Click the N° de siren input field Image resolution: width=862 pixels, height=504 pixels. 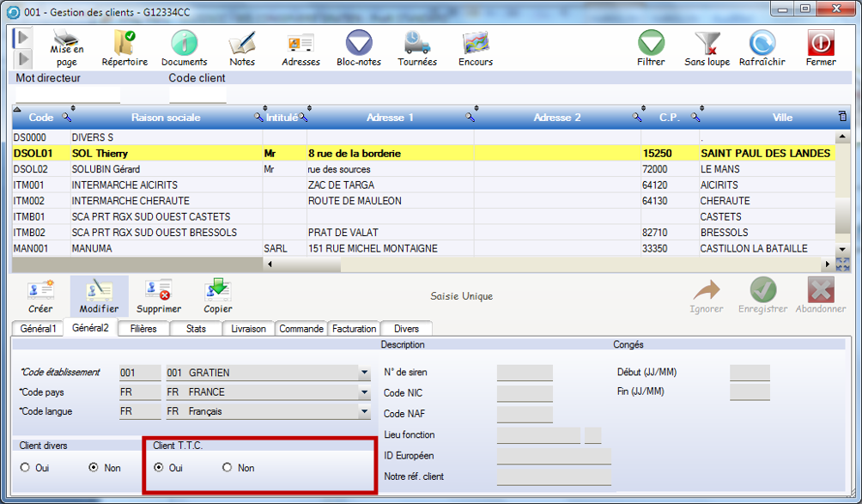click(525, 373)
